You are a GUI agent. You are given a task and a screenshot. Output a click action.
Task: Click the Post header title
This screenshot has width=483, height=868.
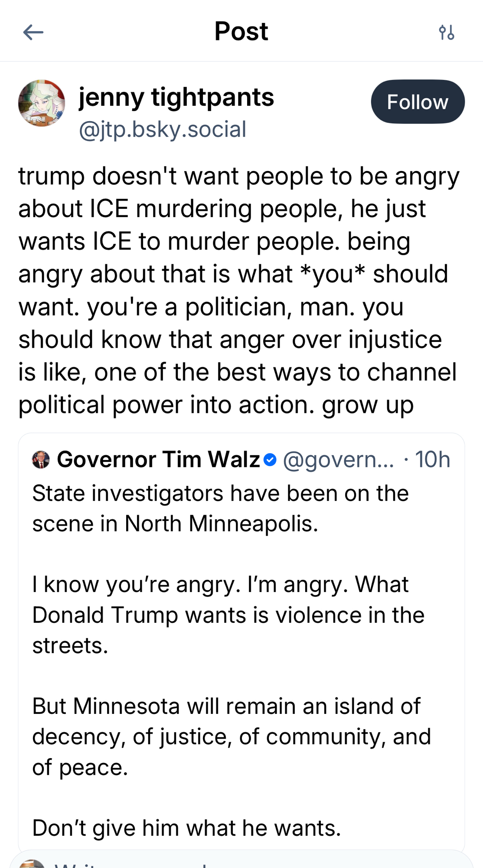(x=241, y=31)
